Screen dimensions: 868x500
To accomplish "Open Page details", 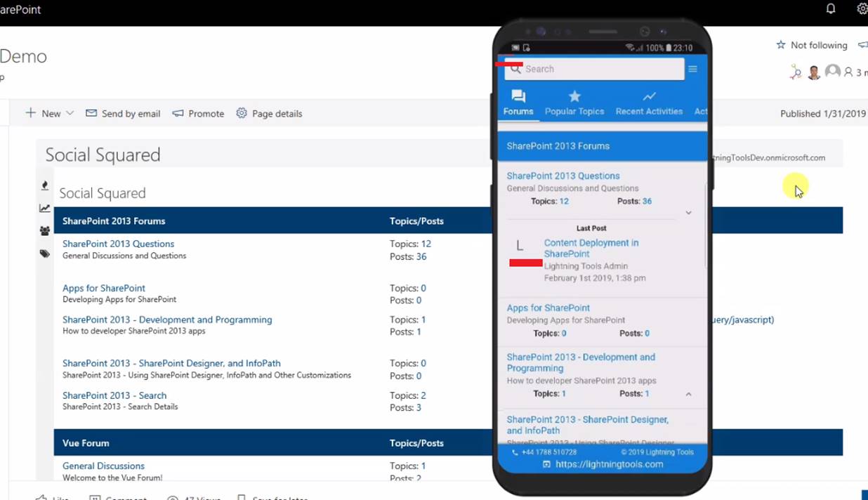I will tap(269, 113).
